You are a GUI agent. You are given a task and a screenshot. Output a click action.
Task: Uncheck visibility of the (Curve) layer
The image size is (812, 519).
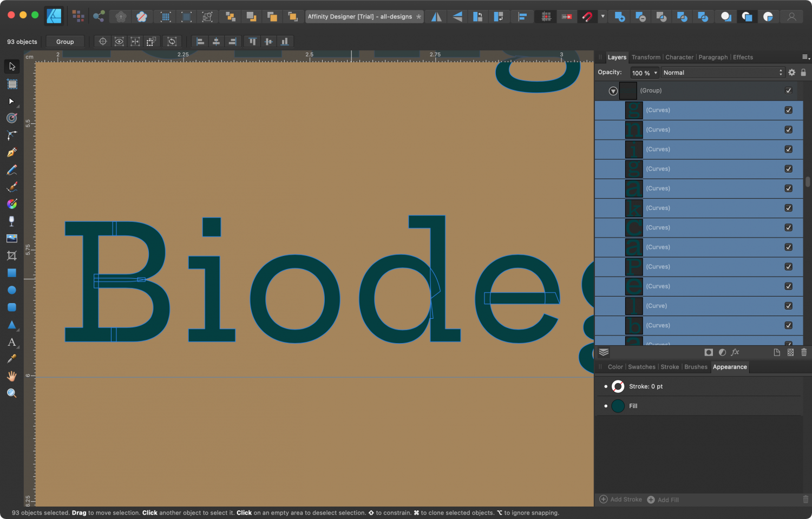point(788,306)
